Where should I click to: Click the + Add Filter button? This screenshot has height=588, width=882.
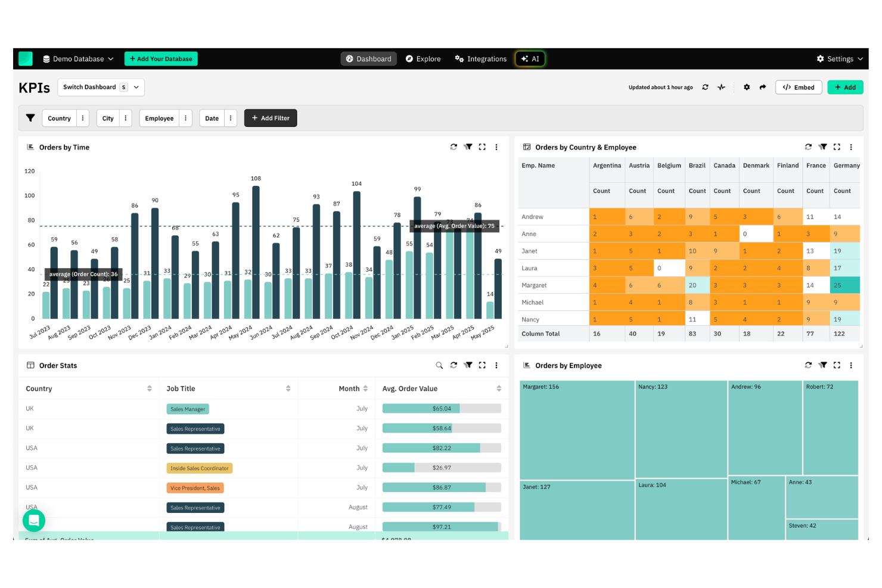coord(271,118)
